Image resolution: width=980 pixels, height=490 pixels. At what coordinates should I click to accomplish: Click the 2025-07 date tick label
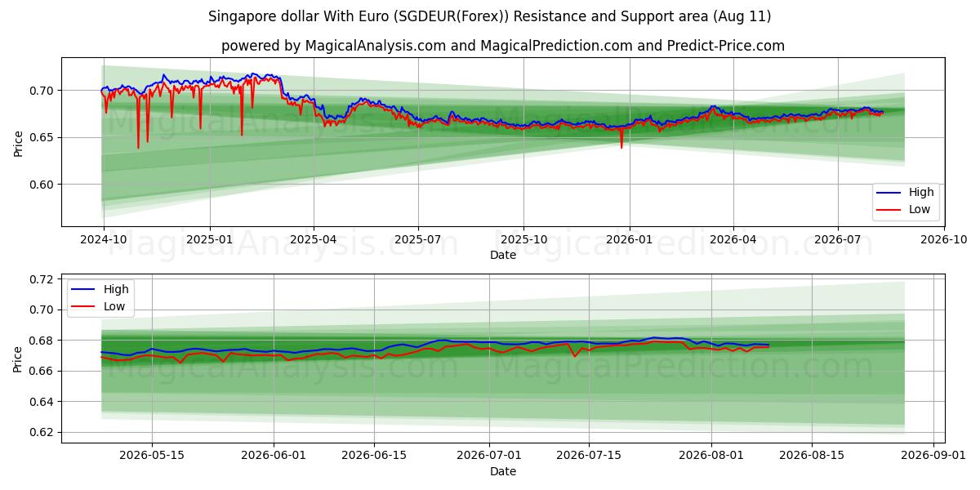[x=418, y=239]
